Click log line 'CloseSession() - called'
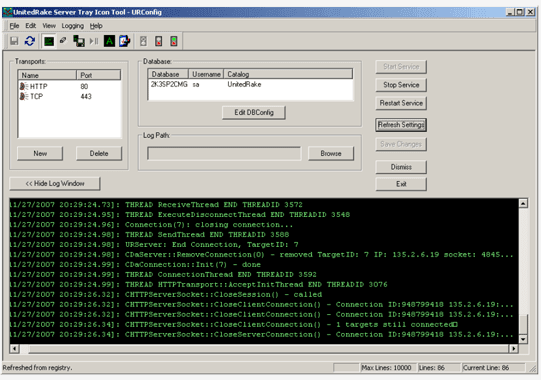This screenshot has height=380, width=541. (x=223, y=295)
